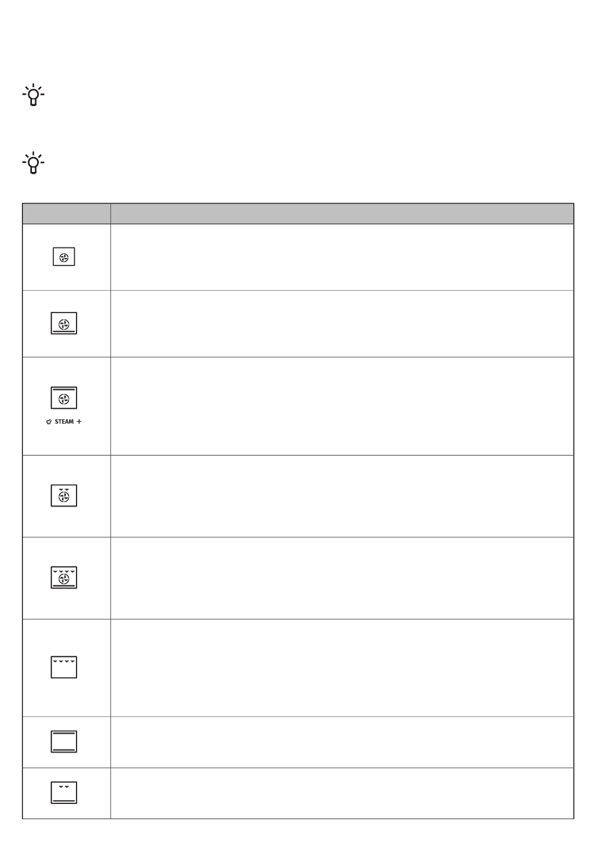
Task: Select the fan with two grill triangles icon
Action: pos(64,496)
